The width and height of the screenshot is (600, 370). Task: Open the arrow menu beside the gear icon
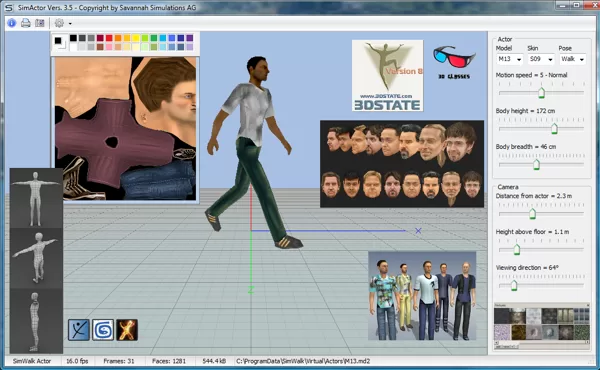point(70,24)
